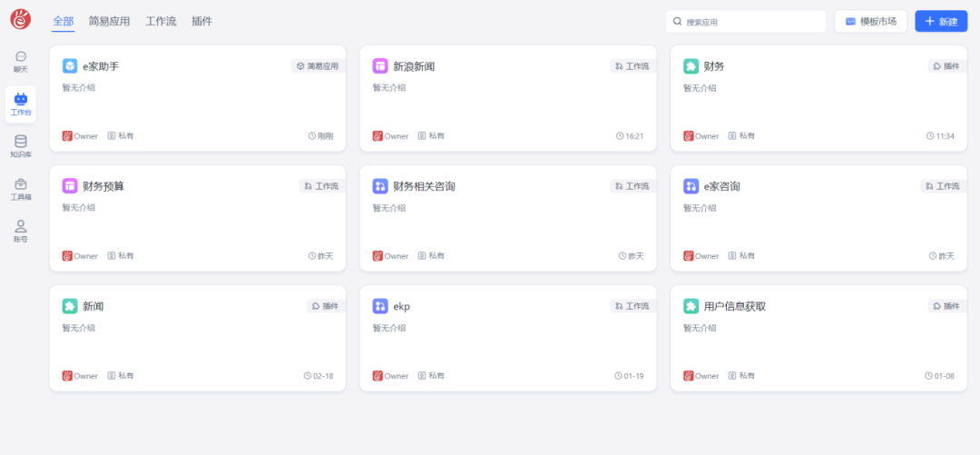
Task: Switch to the 插件 tab
Action: click(x=201, y=21)
